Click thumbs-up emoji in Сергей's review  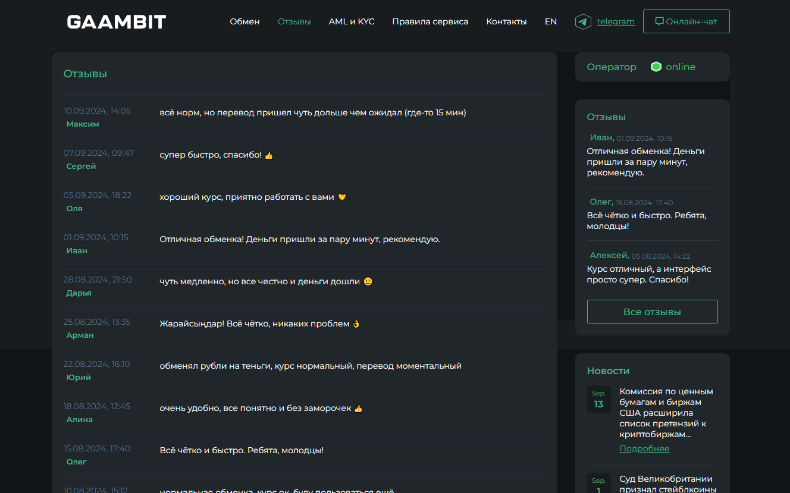click(269, 156)
